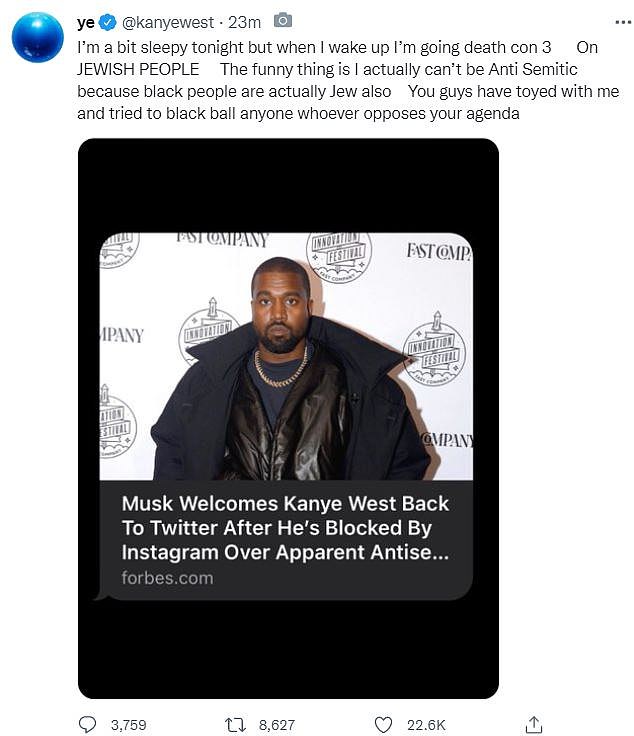The image size is (634, 736).
Task: Retweet using the arrows icon
Action: [233, 723]
